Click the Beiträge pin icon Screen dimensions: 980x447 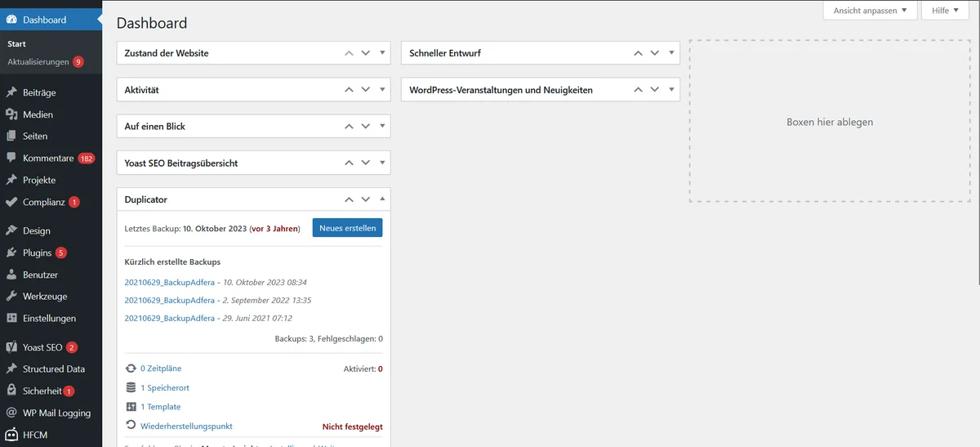tap(11, 92)
